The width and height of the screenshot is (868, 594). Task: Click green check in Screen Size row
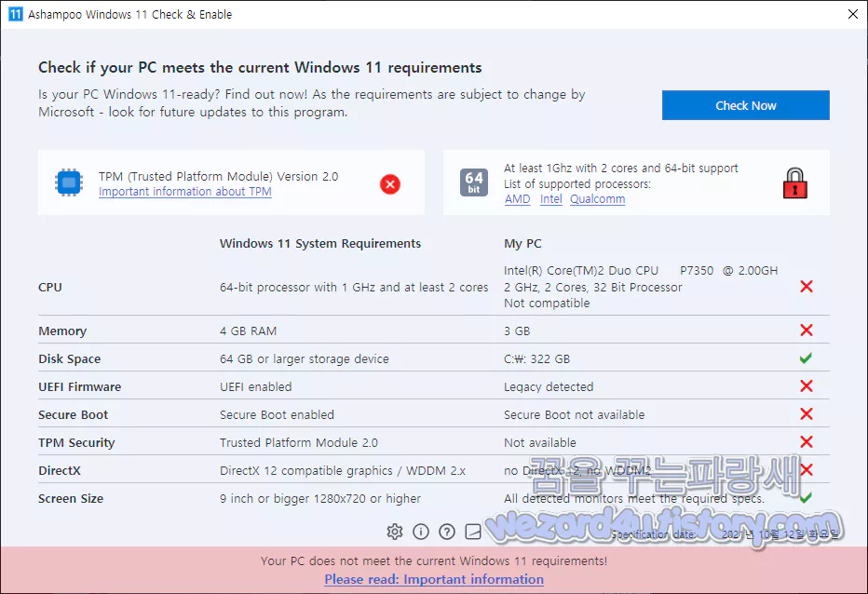point(806,497)
